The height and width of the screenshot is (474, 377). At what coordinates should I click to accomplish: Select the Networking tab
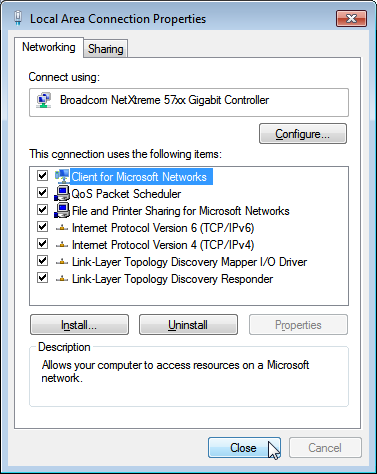[49, 47]
